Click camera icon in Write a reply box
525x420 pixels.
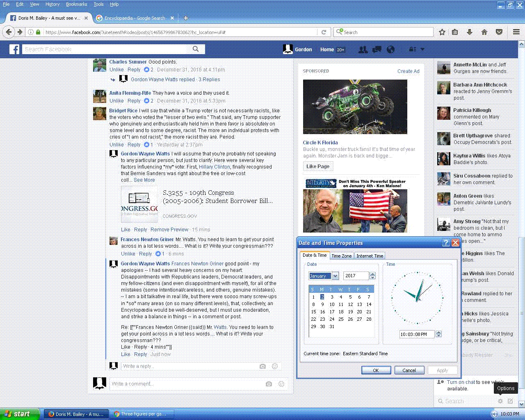262,366
